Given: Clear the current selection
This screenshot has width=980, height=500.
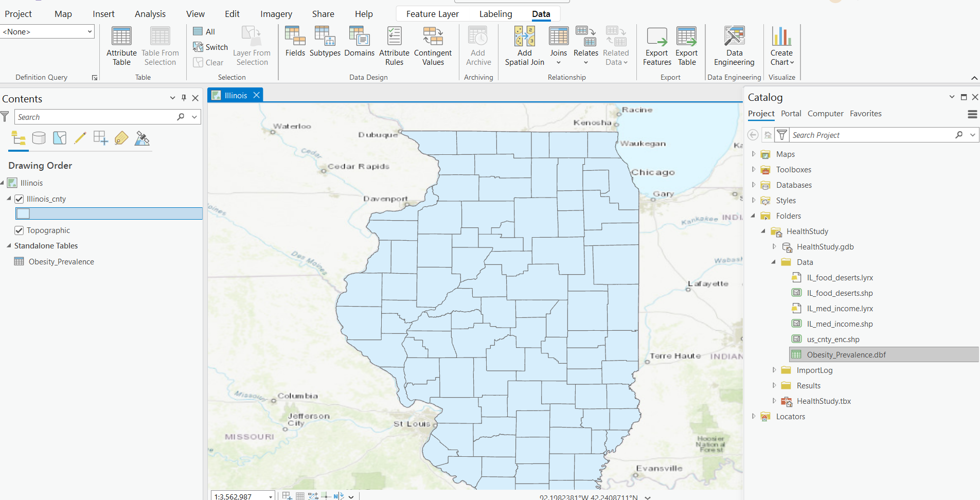Looking at the screenshot, I should (209, 62).
